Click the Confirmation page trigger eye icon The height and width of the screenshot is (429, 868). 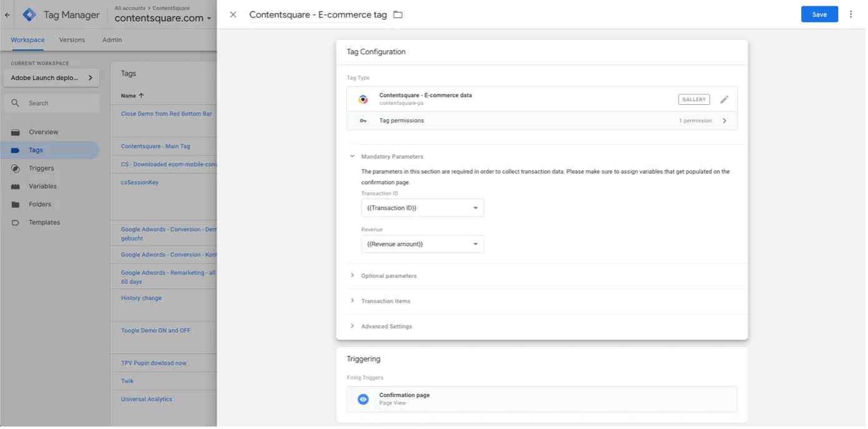tap(363, 399)
